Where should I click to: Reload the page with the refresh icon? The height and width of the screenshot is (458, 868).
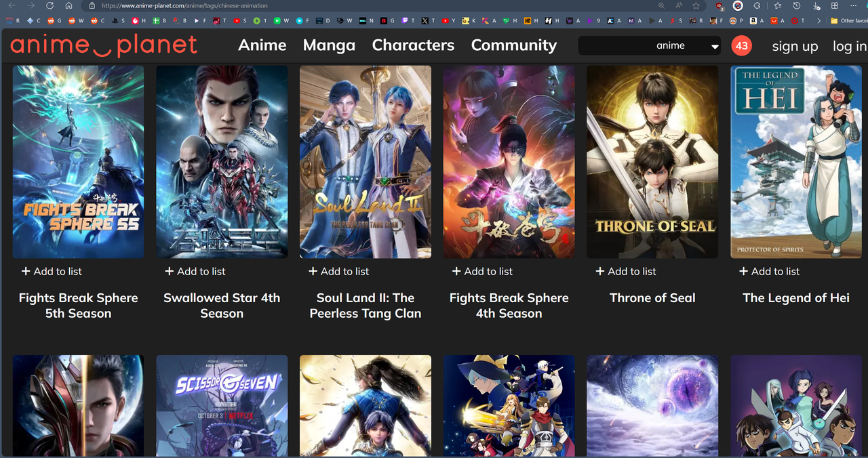point(50,5)
